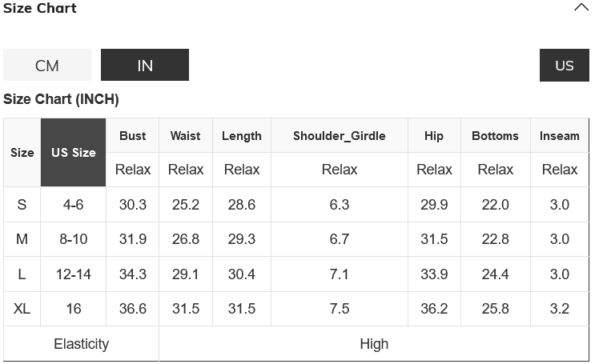The image size is (615, 364).
Task: Click the Bust column header
Action: click(x=133, y=136)
